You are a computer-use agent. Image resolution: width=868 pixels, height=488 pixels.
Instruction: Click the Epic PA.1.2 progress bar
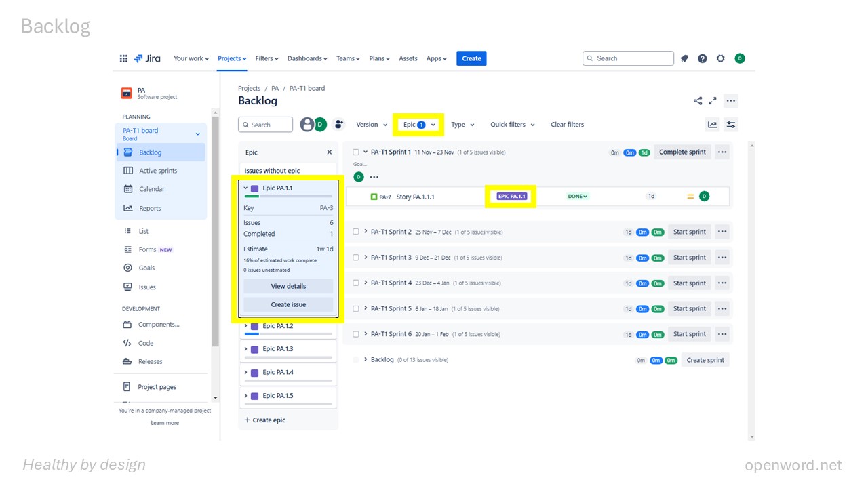pyautogui.click(x=288, y=334)
